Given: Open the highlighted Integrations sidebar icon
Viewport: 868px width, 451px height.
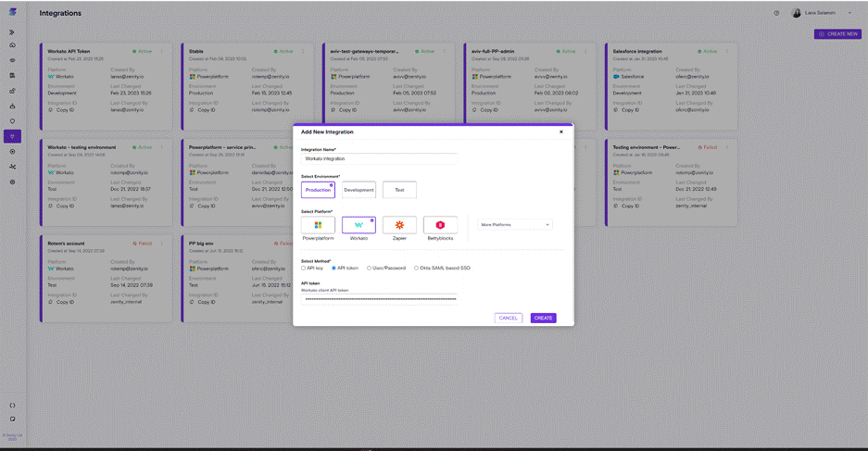Looking at the screenshot, I should (12, 136).
